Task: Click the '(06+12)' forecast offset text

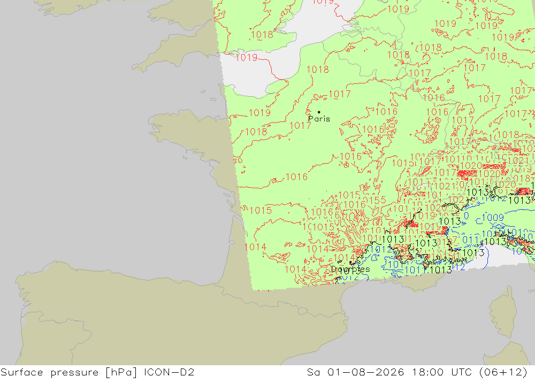Action: click(503, 372)
